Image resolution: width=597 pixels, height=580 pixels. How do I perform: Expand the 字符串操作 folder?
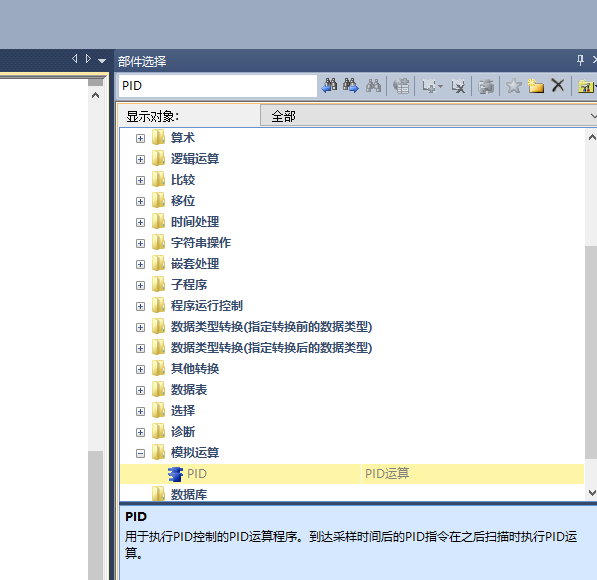point(140,243)
